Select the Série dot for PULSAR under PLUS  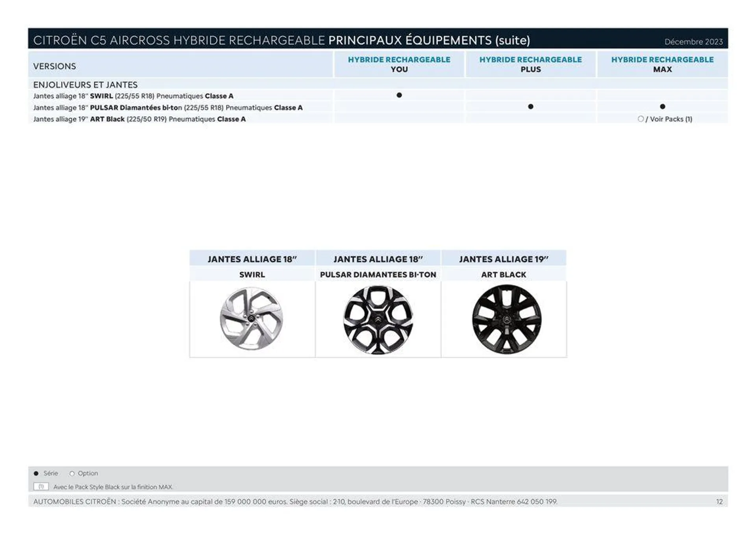pos(530,106)
